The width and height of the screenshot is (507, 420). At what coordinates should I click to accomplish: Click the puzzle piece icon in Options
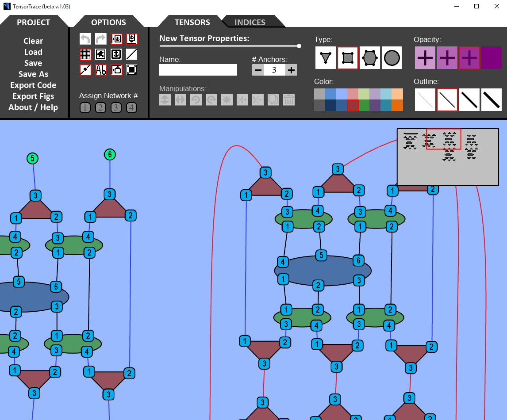[101, 54]
